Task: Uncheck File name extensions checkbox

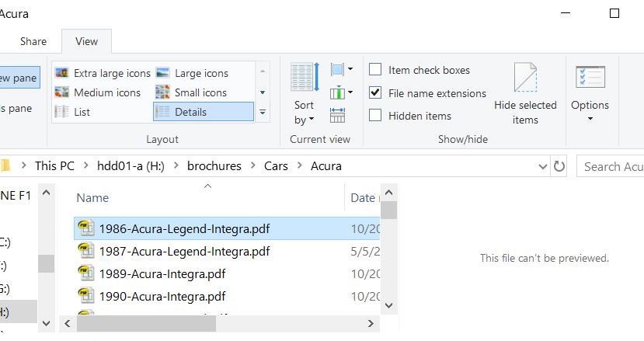Action: pos(375,93)
